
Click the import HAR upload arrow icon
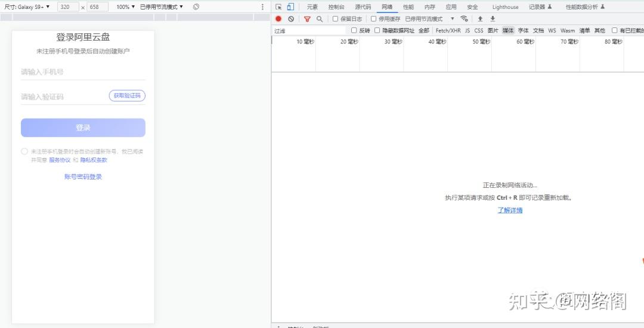(x=479, y=19)
